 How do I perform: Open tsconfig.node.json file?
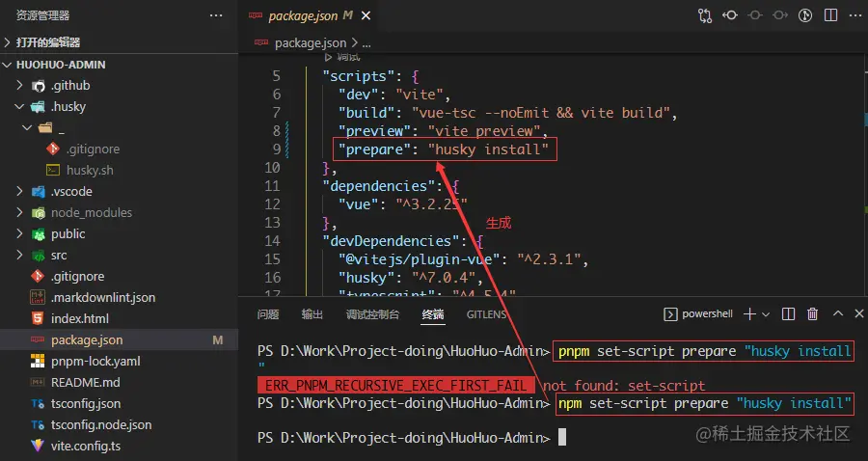(x=101, y=424)
